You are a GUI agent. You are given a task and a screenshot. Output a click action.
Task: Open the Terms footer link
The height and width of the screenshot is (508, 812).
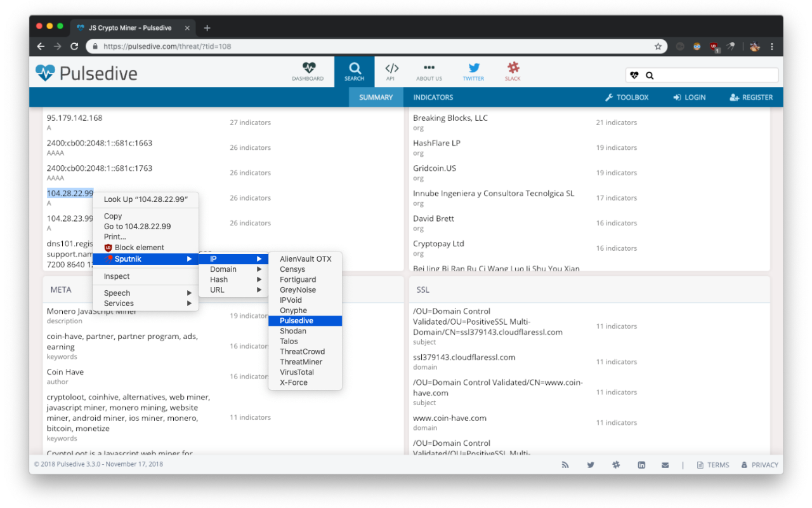[713, 465]
